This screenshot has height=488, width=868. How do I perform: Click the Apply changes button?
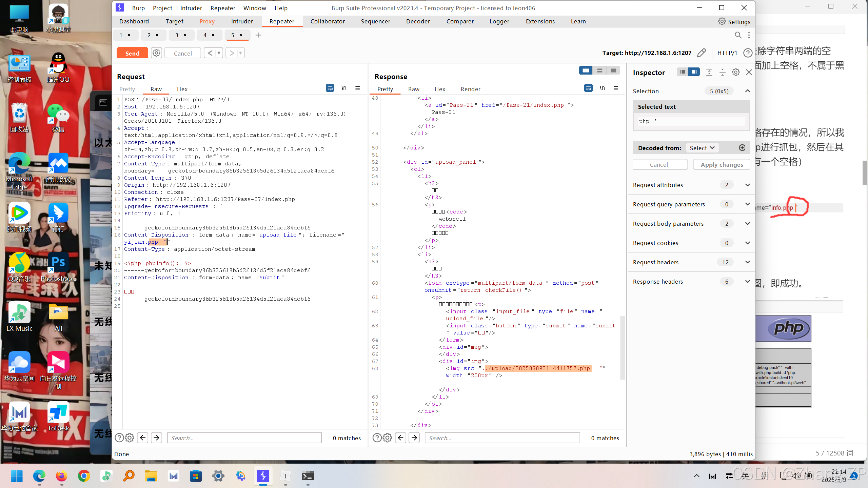[x=722, y=165]
